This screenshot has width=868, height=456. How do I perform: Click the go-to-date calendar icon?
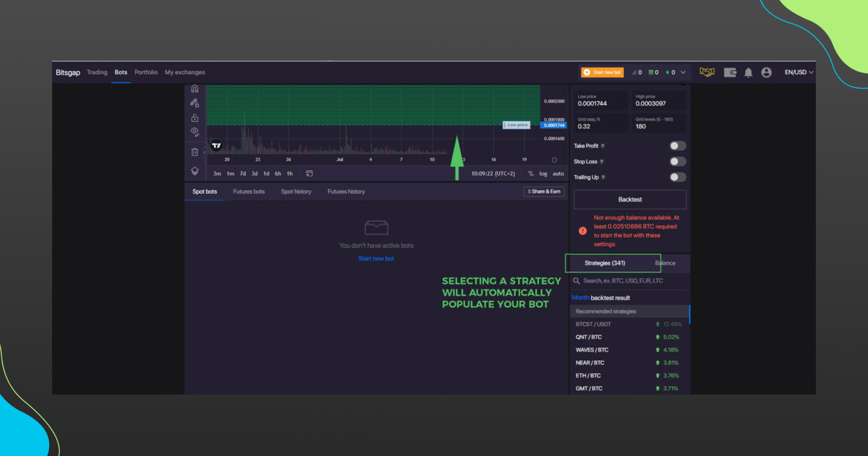tap(309, 174)
